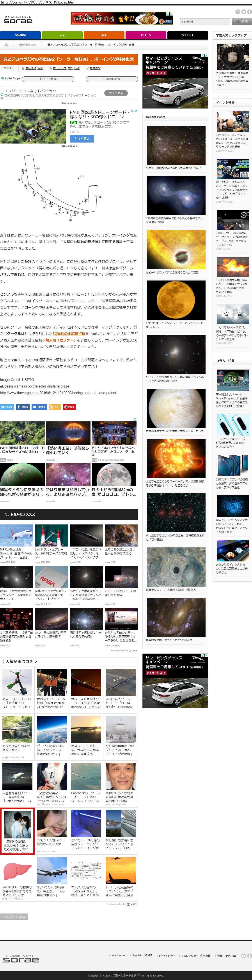The image size is (252, 980).
Task: Open 探査機ジュノー 木星の深淵 post
Action: coord(176,570)
